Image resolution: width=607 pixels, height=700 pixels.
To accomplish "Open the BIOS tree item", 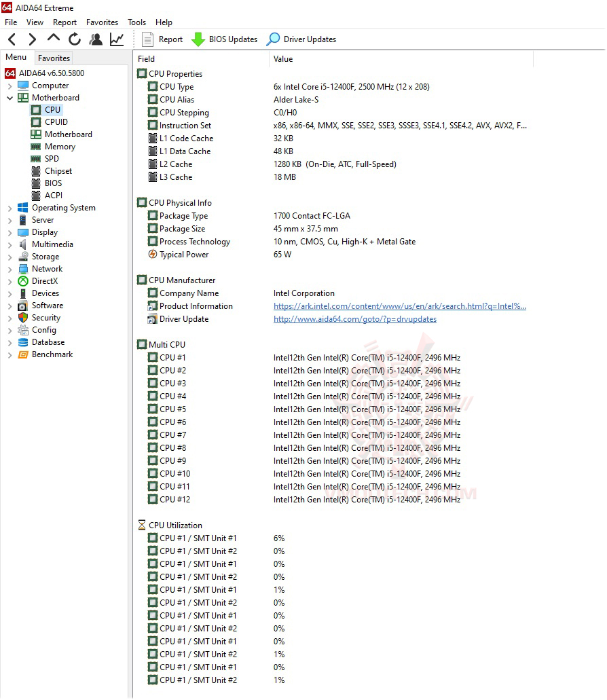I will point(53,183).
